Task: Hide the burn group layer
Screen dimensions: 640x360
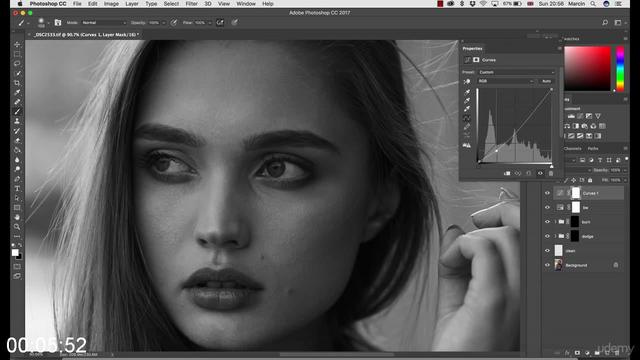Action: click(547, 222)
